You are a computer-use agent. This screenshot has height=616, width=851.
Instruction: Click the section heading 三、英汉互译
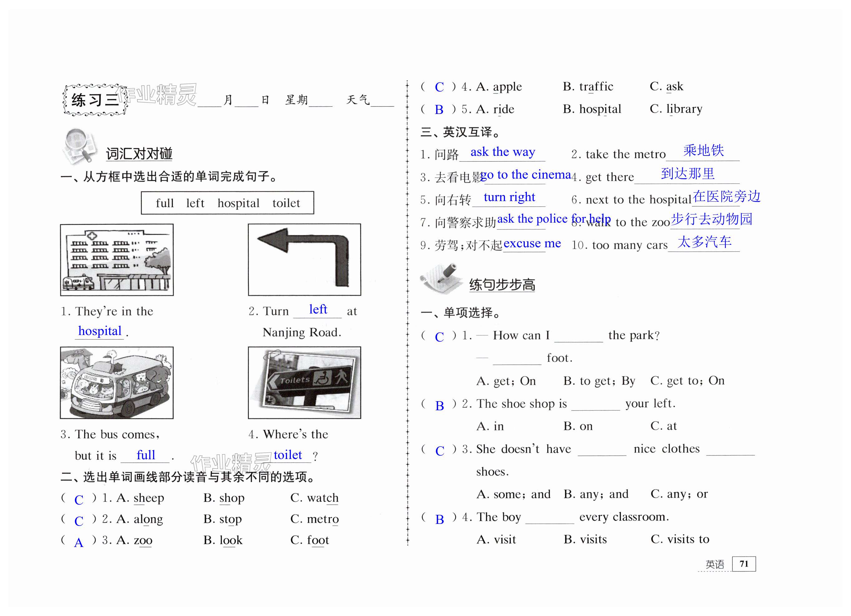460,132
